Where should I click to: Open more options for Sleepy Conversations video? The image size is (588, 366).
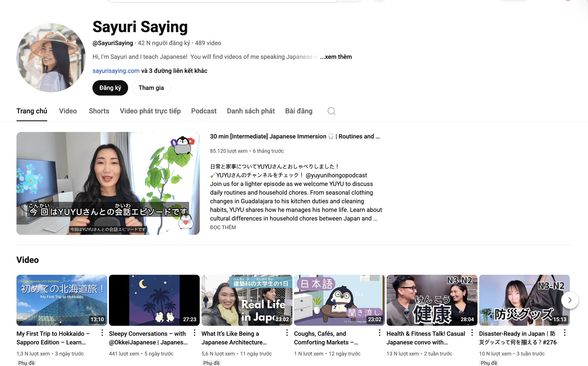click(195, 333)
